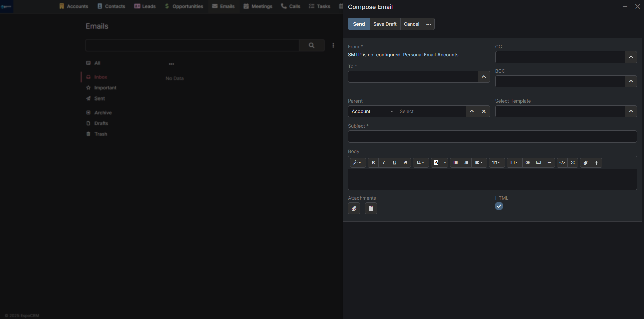This screenshot has width=644, height=319.
Task: Open insert table dropdown
Action: coord(514,163)
